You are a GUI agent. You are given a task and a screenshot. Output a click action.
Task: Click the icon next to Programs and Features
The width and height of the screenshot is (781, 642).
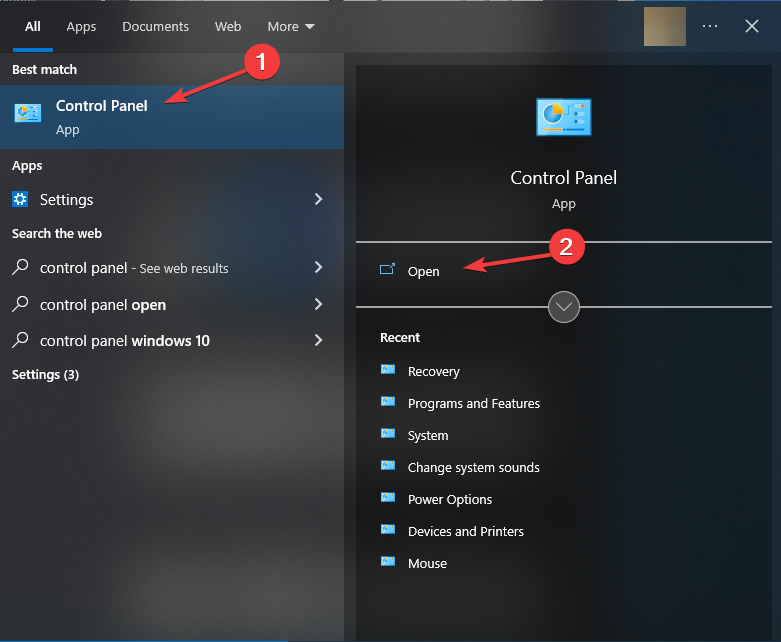(388, 401)
